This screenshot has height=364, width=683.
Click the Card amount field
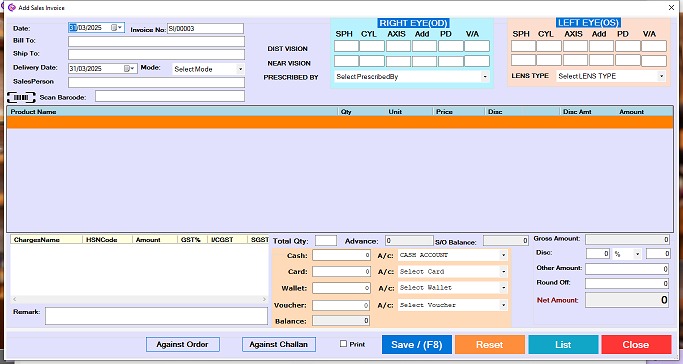point(342,272)
